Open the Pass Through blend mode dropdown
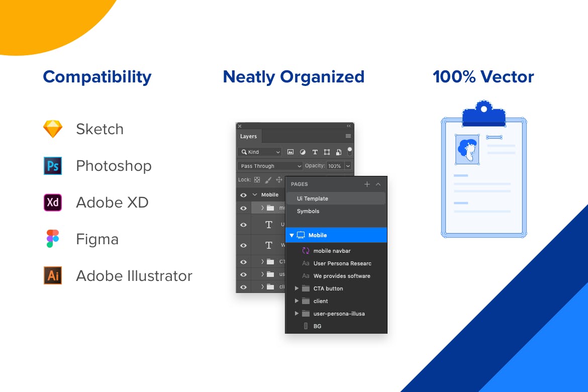The width and height of the screenshot is (588, 392). coord(270,166)
